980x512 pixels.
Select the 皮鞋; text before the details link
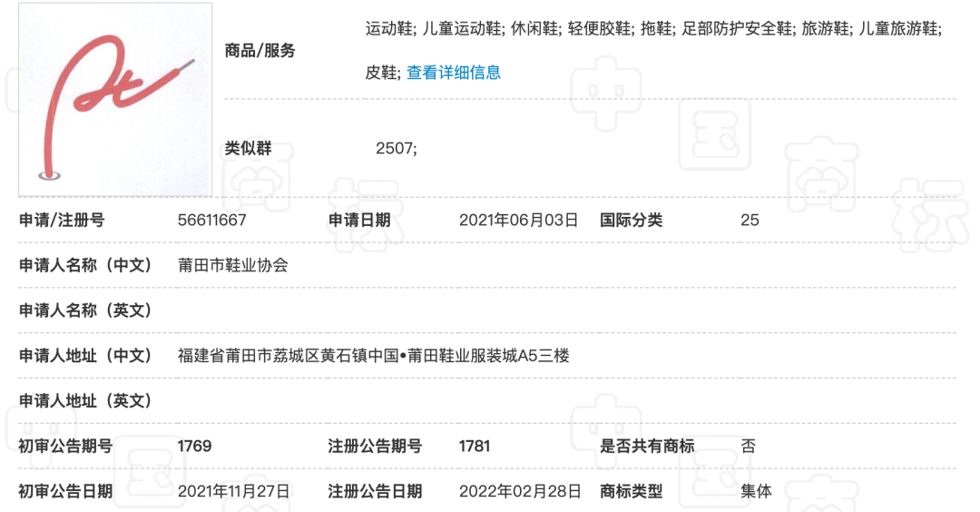(383, 73)
